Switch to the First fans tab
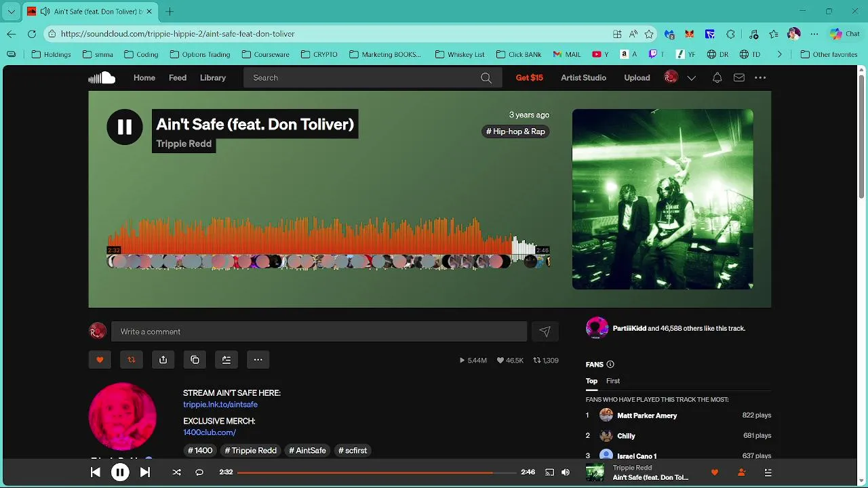 coord(613,381)
